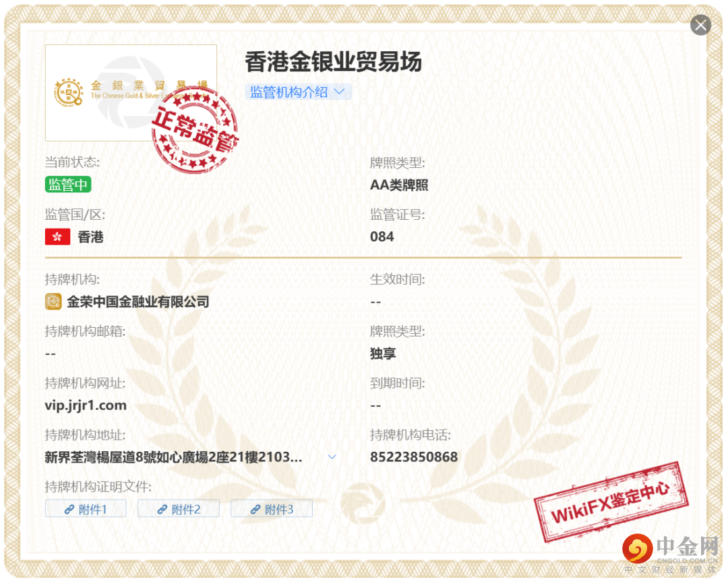Click the phone number 85223850868
This screenshot has width=728, height=582.
coord(414,457)
